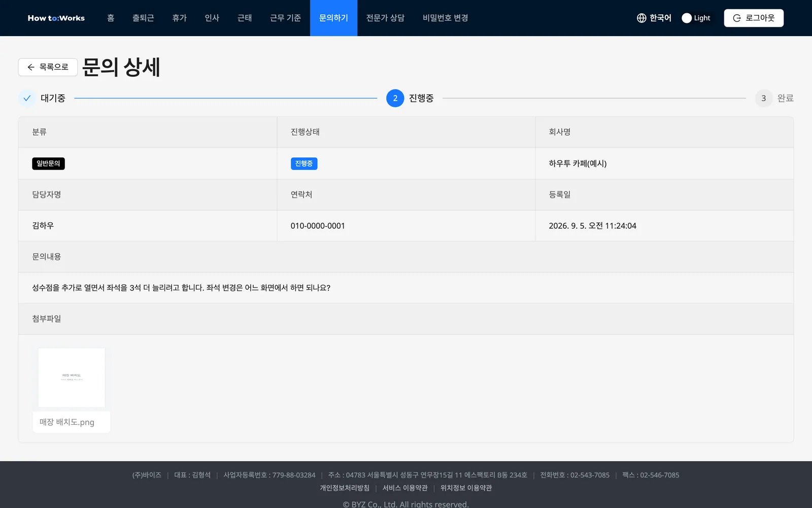The width and height of the screenshot is (812, 508).
Task: Open the 근무 기준 menu
Action: tap(285, 18)
